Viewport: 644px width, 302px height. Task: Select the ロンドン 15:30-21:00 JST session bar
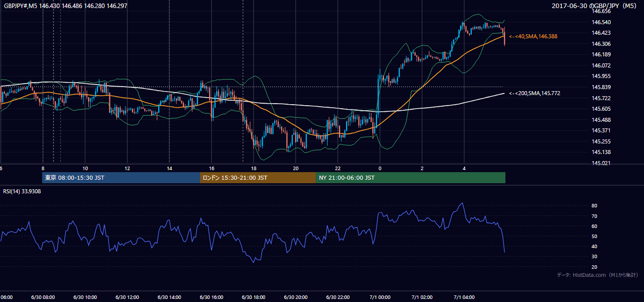coord(258,178)
